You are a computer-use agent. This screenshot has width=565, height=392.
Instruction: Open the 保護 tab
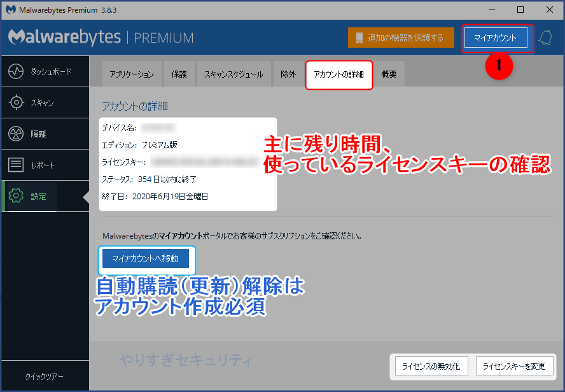179,74
